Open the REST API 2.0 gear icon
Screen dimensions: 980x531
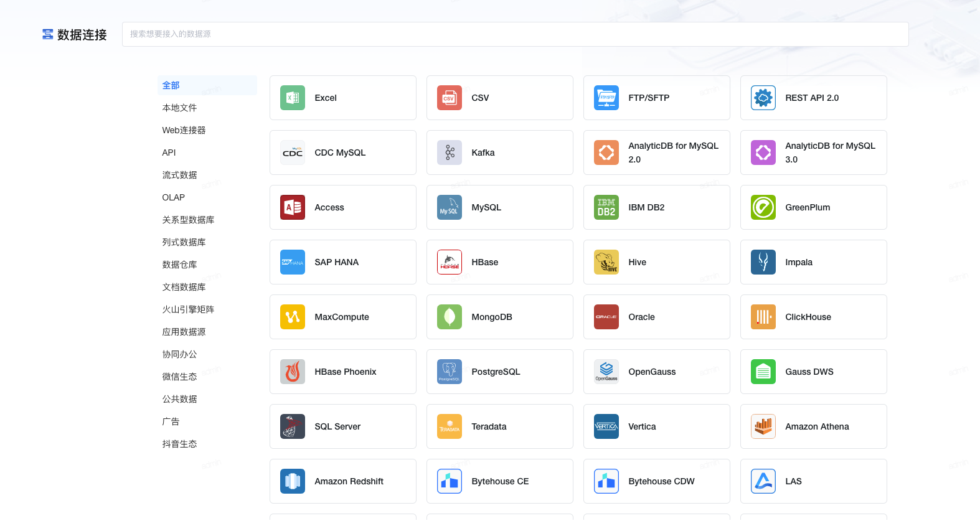(x=763, y=98)
